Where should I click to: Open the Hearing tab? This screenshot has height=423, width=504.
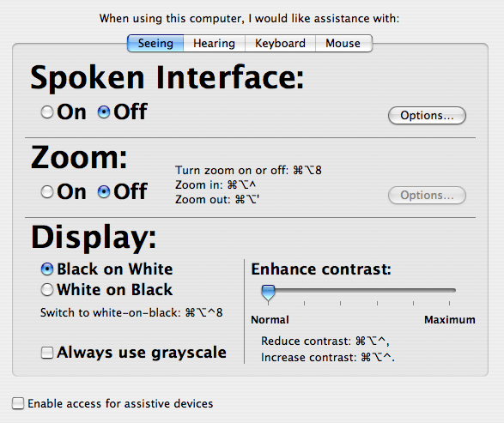[214, 44]
